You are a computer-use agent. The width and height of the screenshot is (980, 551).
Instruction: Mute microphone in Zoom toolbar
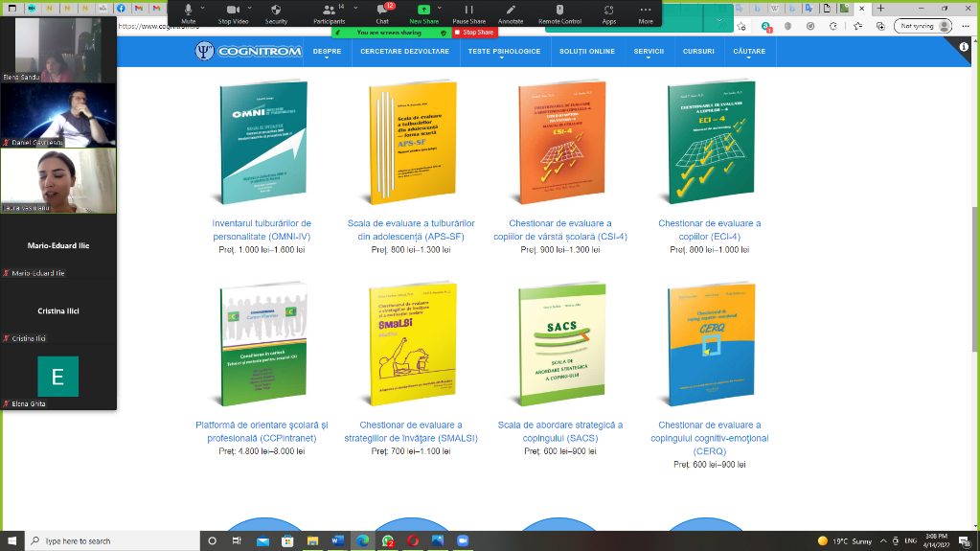189,11
